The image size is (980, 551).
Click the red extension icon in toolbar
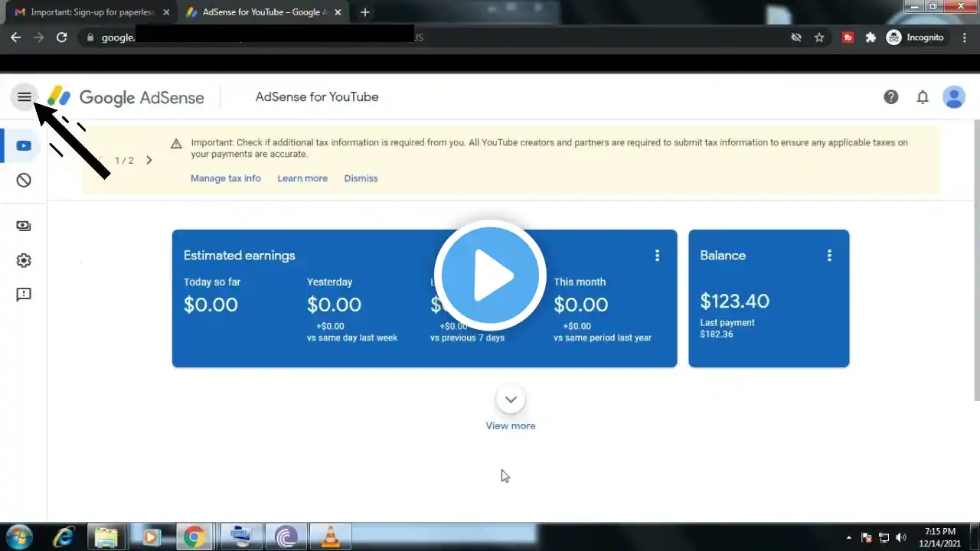848,37
